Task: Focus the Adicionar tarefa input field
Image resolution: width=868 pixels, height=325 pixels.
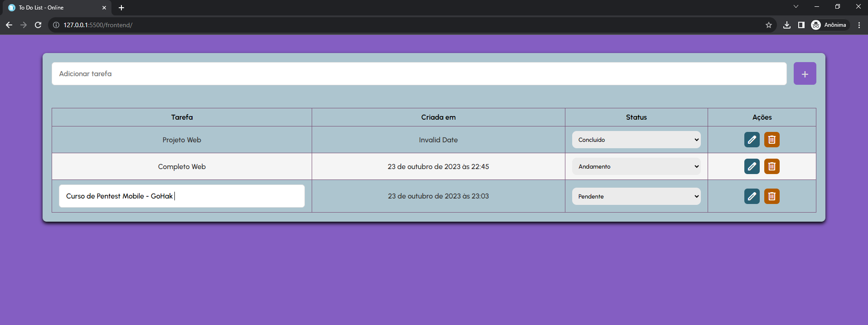Action: 419,73
